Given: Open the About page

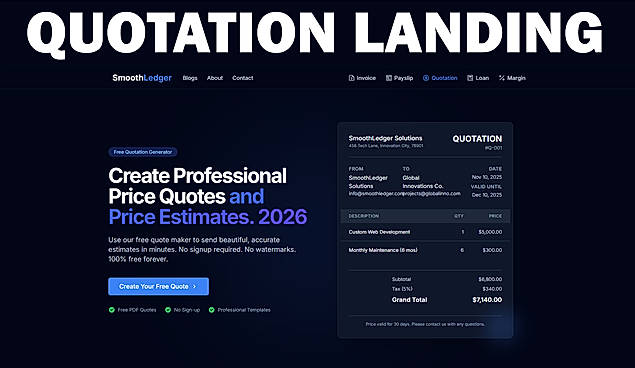Looking at the screenshot, I should point(215,78).
